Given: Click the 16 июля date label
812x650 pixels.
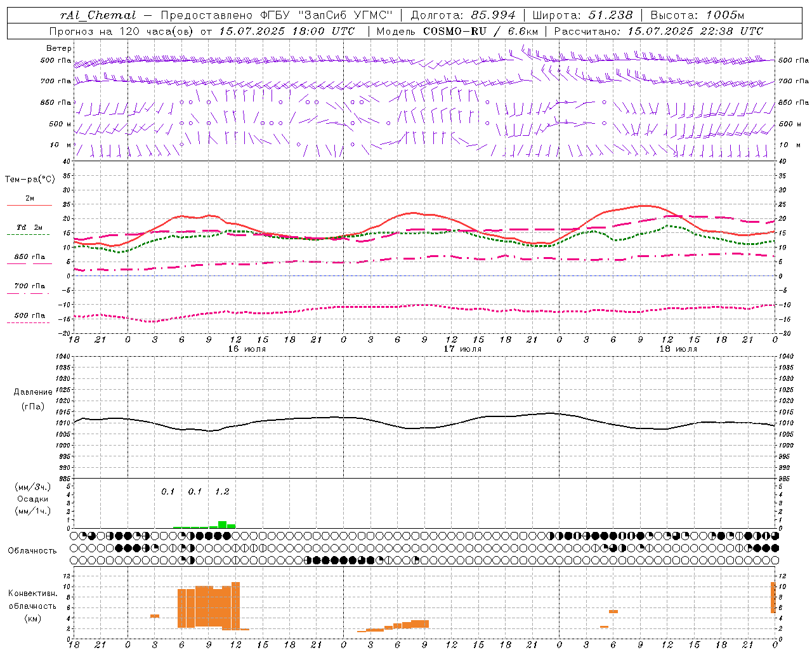Looking at the screenshot, I should coord(247,349).
